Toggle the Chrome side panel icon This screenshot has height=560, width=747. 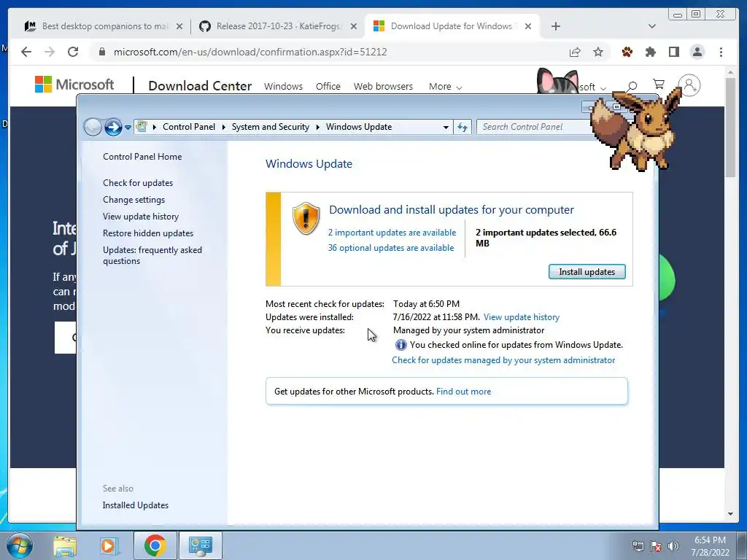[673, 52]
